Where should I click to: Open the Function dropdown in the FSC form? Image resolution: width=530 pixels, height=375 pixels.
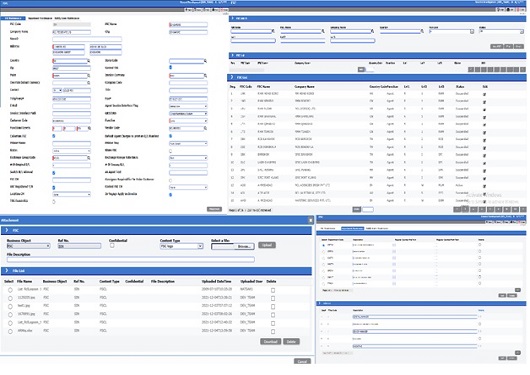(x=188, y=121)
